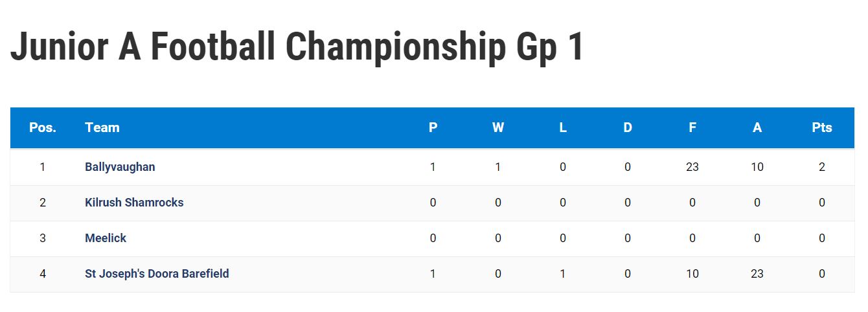Click the D (draws) column header

pos(628,128)
